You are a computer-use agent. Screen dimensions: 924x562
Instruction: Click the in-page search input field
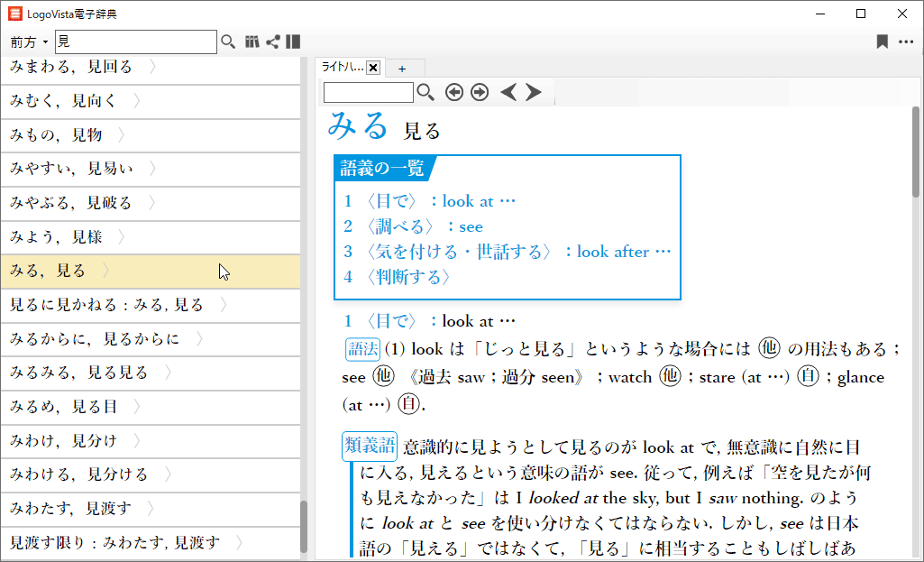369,93
